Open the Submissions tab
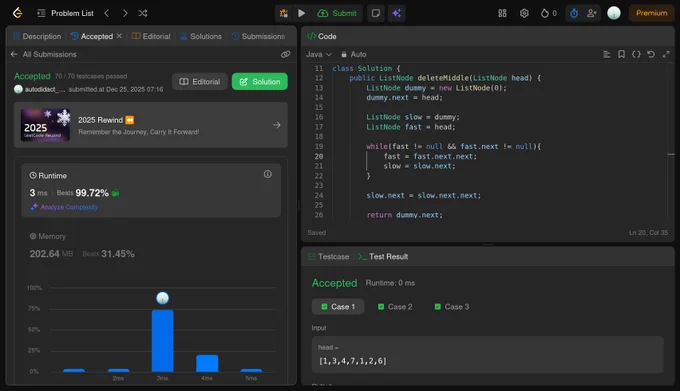 tap(258, 36)
